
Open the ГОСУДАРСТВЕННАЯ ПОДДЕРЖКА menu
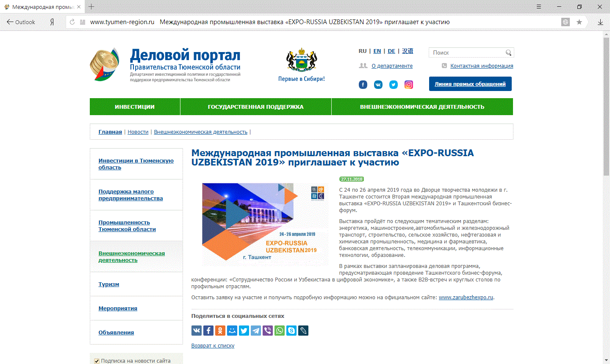[256, 107]
